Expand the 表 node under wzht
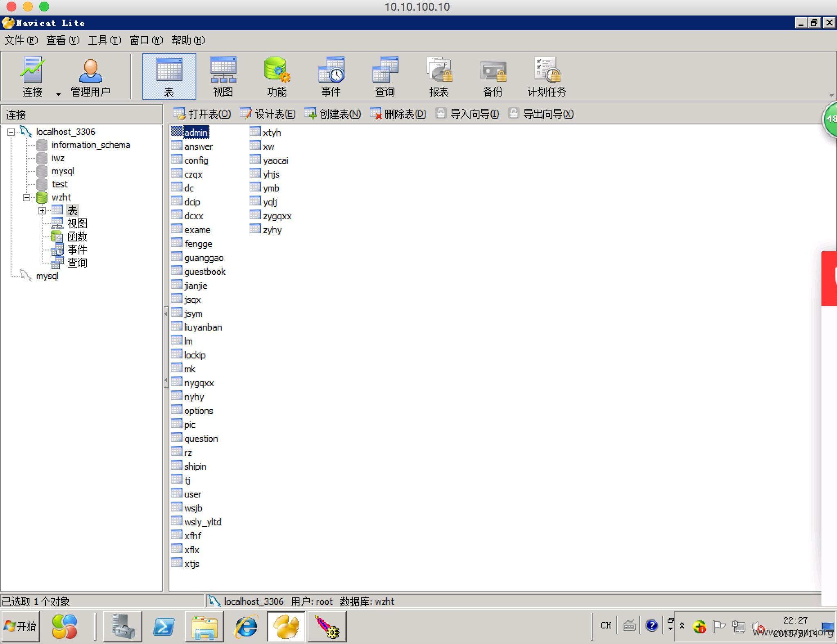The width and height of the screenshot is (837, 644). pyautogui.click(x=42, y=211)
